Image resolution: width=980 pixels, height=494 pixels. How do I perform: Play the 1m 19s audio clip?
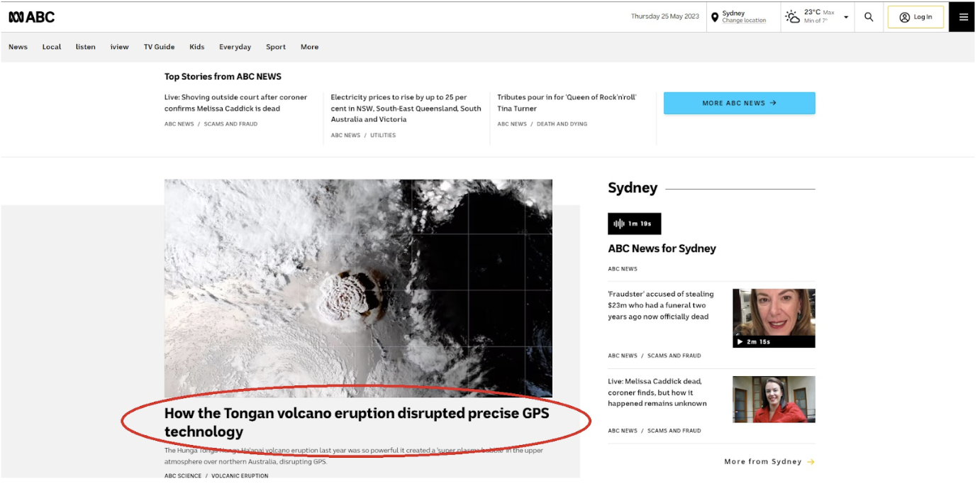[634, 224]
